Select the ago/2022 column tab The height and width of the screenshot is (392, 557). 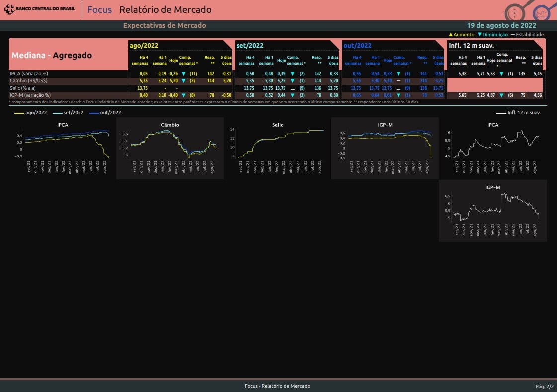144,46
